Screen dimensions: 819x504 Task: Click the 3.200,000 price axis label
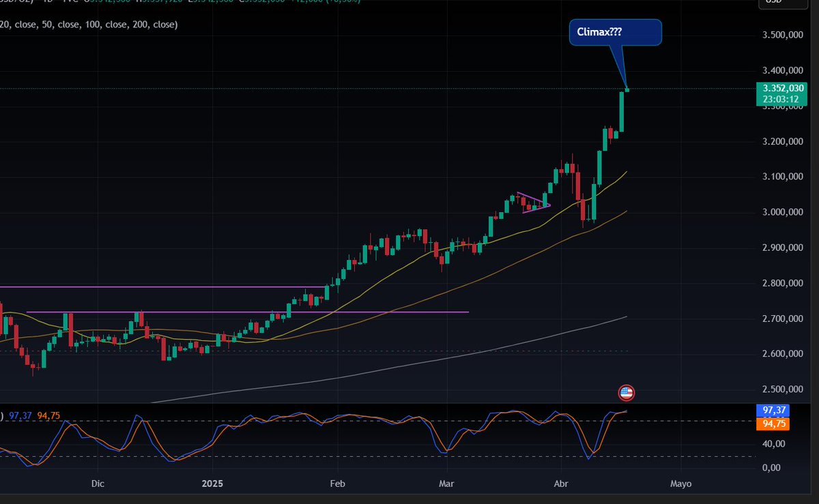[784, 142]
